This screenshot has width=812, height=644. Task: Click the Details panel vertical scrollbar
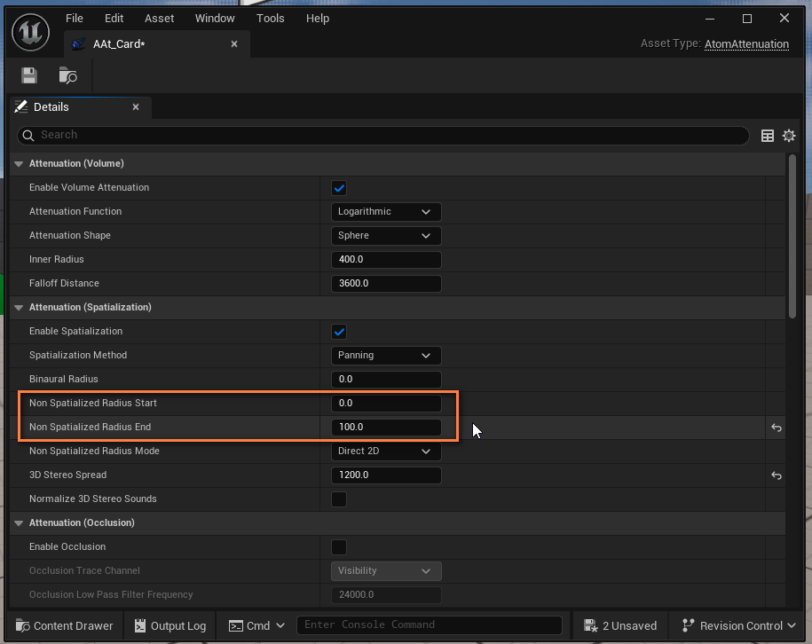(792, 236)
